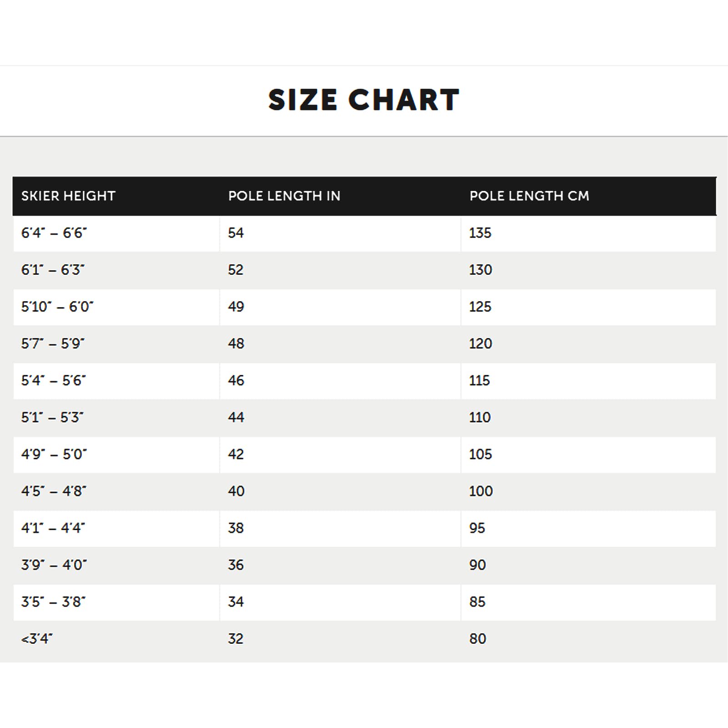Select the 3'9" – 4'0" height cell
Viewport: 728px width, 728px height.
tap(116, 565)
